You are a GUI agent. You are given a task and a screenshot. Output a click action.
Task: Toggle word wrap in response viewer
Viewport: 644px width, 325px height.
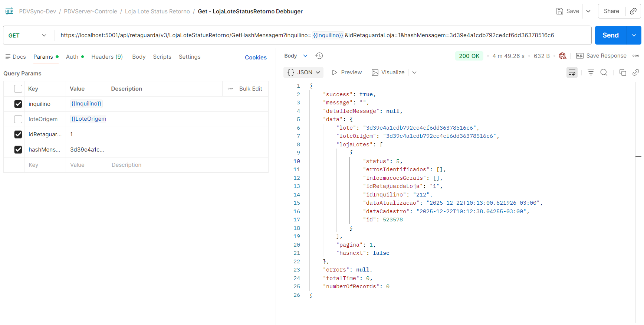(x=572, y=72)
